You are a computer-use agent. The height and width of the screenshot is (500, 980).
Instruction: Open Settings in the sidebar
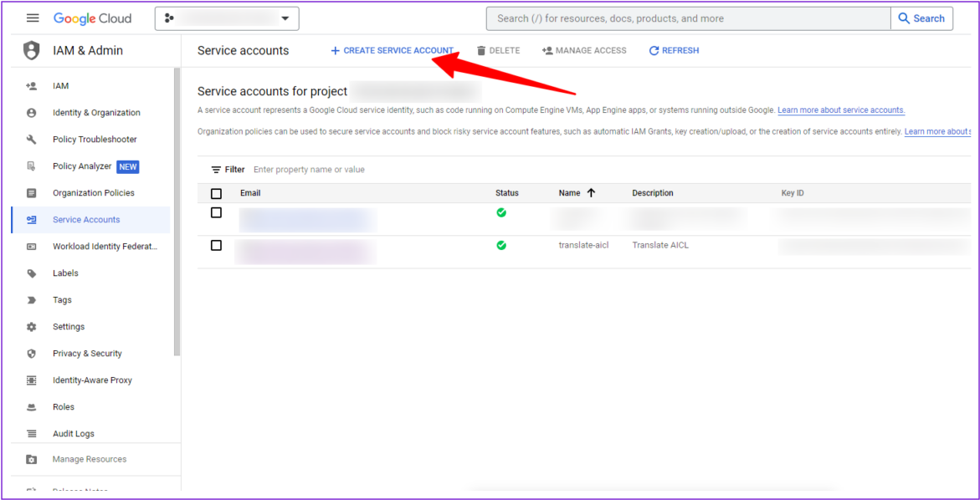69,326
